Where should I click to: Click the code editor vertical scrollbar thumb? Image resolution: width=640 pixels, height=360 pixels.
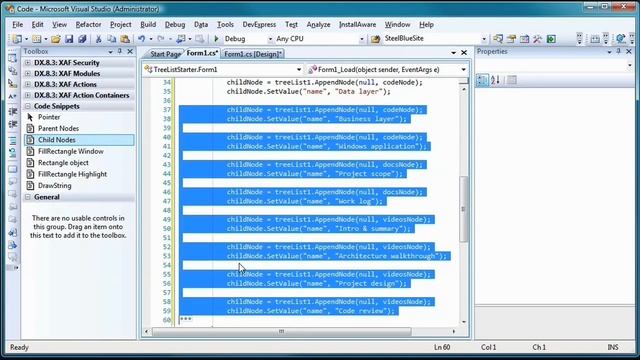(463, 209)
